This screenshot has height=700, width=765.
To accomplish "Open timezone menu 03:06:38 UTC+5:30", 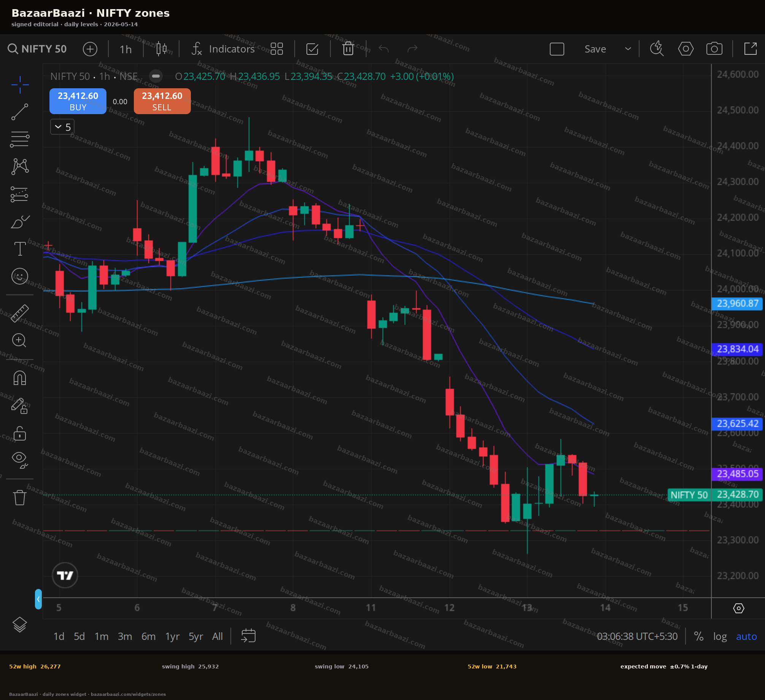I will [637, 636].
